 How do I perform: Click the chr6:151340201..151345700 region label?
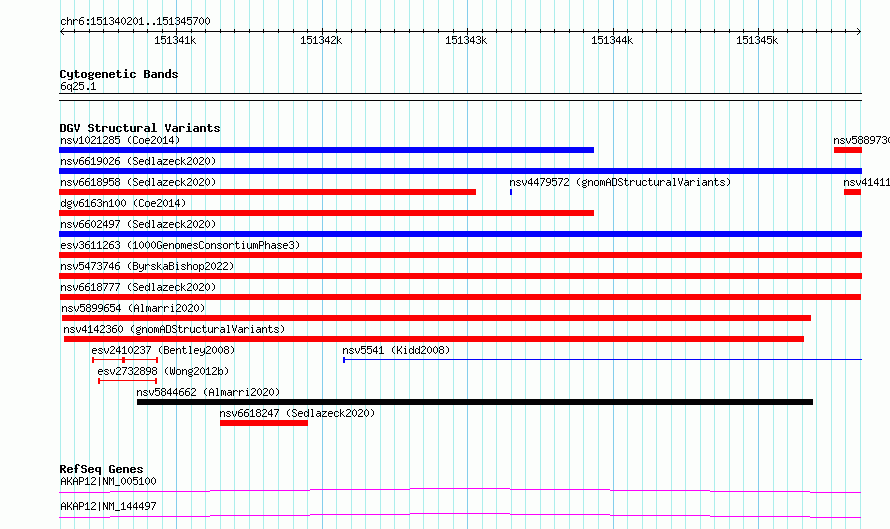click(135, 21)
